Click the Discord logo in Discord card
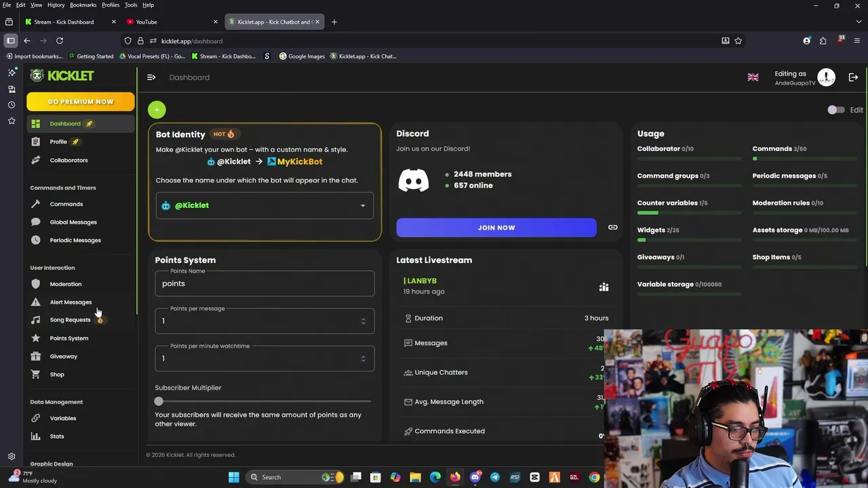868x488 pixels. pyautogui.click(x=413, y=180)
